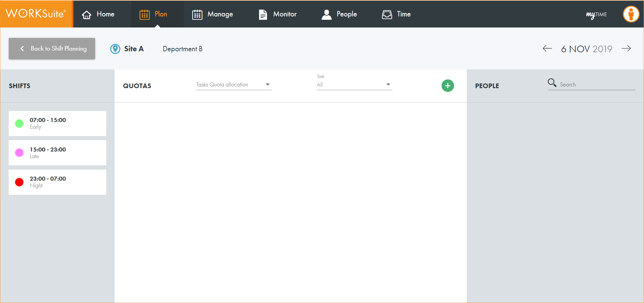The height and width of the screenshot is (303, 644).
Task: Click the People person icon
Action: (x=326, y=14)
